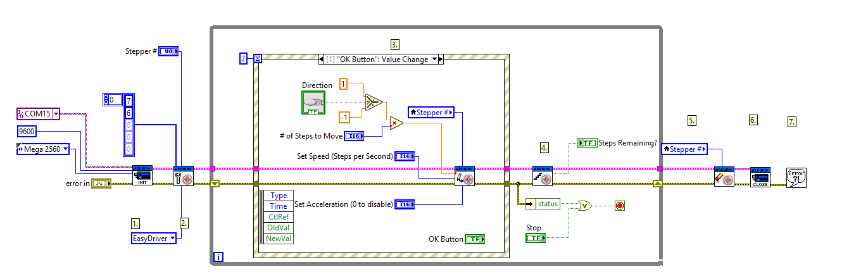Image resolution: width=868 pixels, height=274 pixels.
Task: Select the Stepper Close subVI icon
Action: point(724,175)
